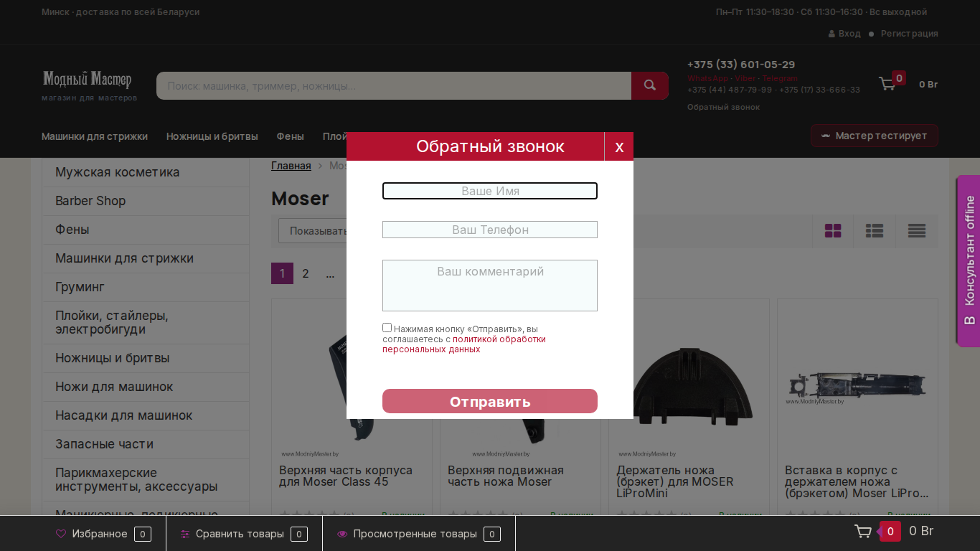Click the search magnifier button
Image resolution: width=980 pixels, height=551 pixels.
tap(650, 85)
